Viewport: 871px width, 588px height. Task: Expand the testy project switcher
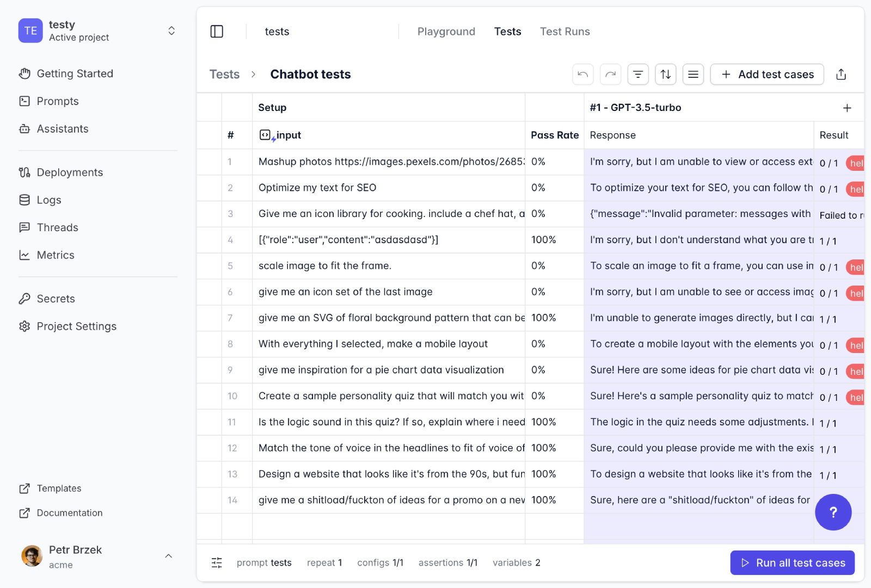(171, 31)
